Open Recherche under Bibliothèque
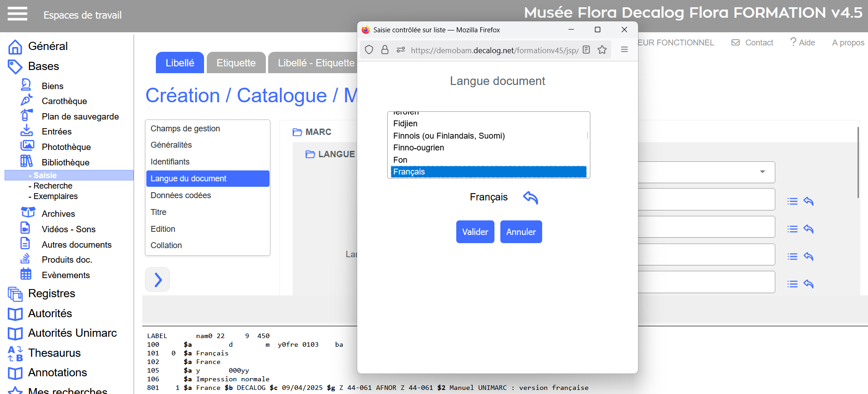The height and width of the screenshot is (394, 868). tap(53, 186)
